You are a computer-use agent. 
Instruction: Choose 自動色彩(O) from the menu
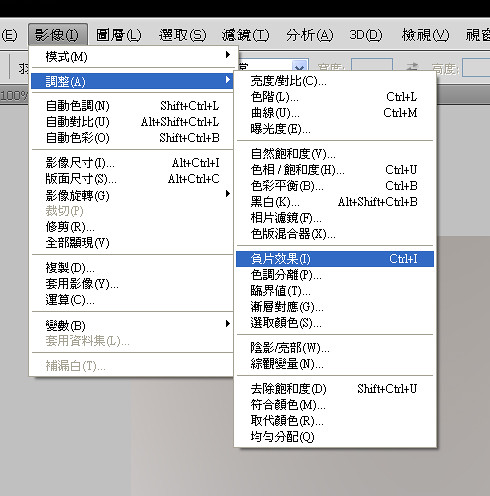point(132,138)
